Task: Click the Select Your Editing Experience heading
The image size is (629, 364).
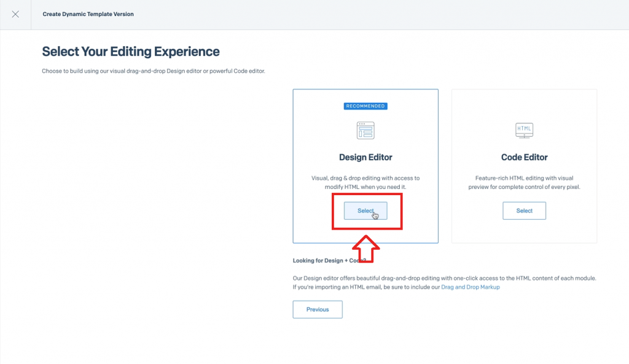Action: 131,52
